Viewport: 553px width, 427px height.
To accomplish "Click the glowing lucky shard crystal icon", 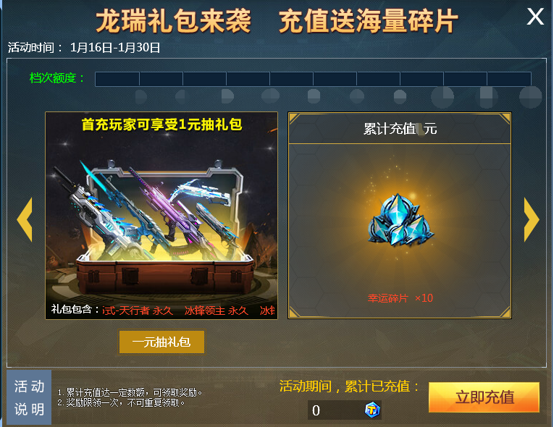I will 400,220.
